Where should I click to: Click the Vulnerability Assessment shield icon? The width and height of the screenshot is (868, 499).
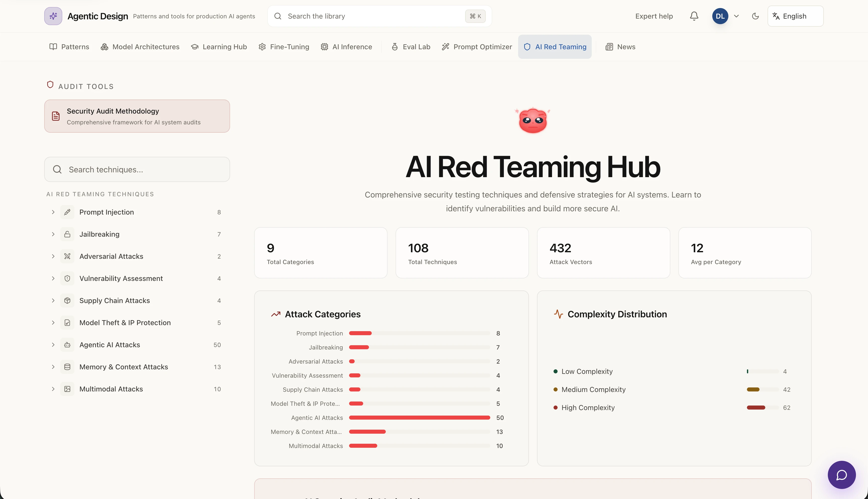68,278
